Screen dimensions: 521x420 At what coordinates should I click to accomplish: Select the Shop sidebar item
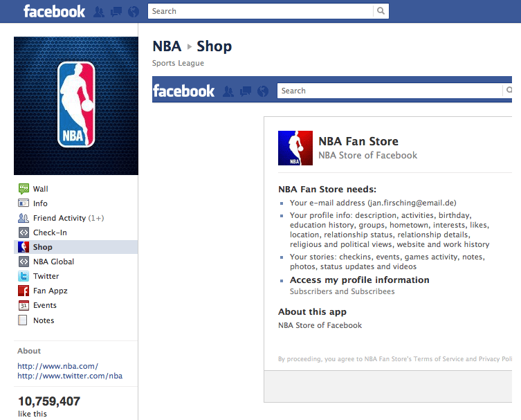point(76,247)
